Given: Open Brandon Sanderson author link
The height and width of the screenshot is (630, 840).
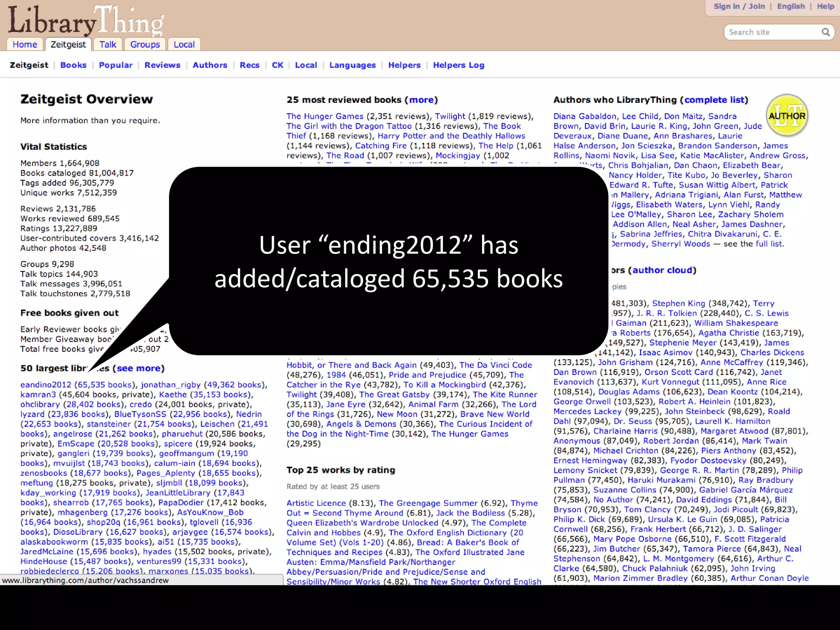Looking at the screenshot, I should (x=717, y=146).
